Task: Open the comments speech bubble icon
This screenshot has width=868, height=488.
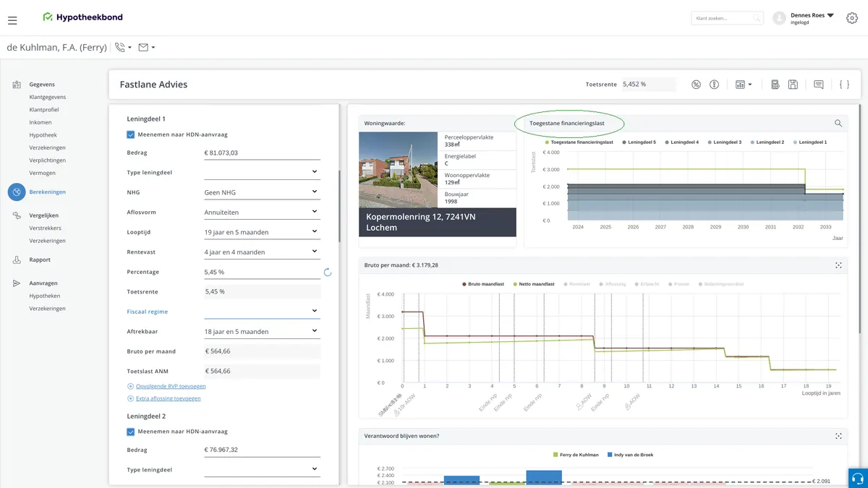Action: (x=818, y=85)
